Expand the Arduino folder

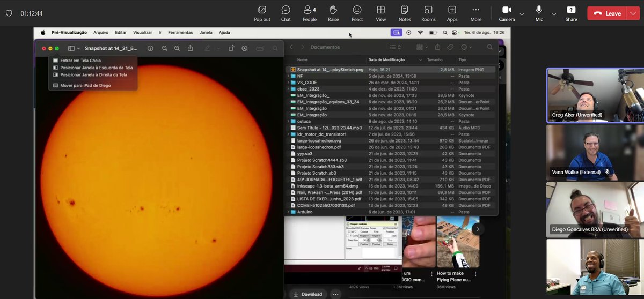(x=288, y=212)
